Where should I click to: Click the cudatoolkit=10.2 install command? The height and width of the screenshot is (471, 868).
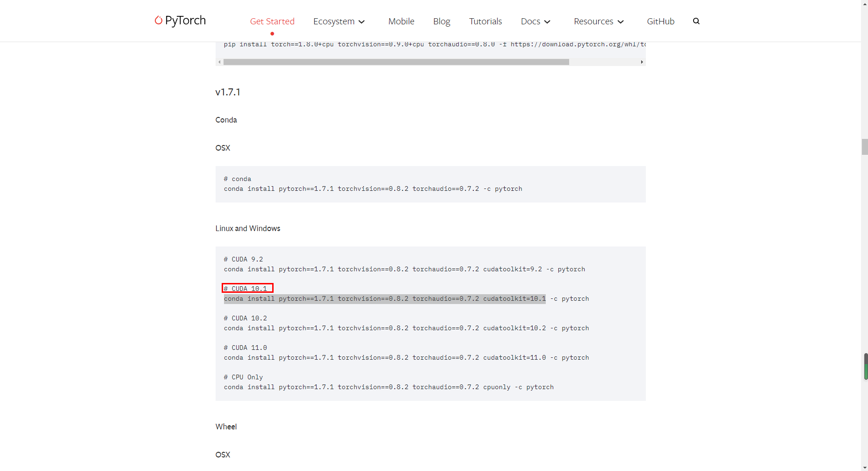406,328
